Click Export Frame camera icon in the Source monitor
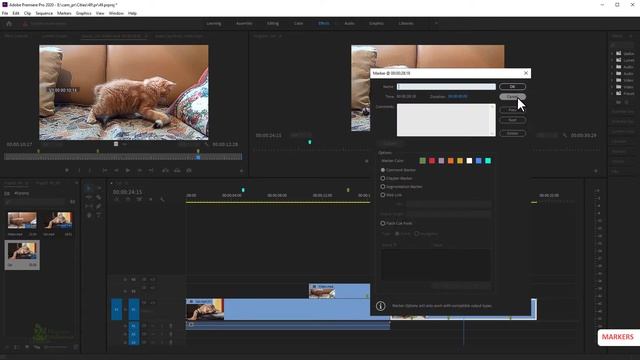This screenshot has width=640, height=360. coord(189,170)
